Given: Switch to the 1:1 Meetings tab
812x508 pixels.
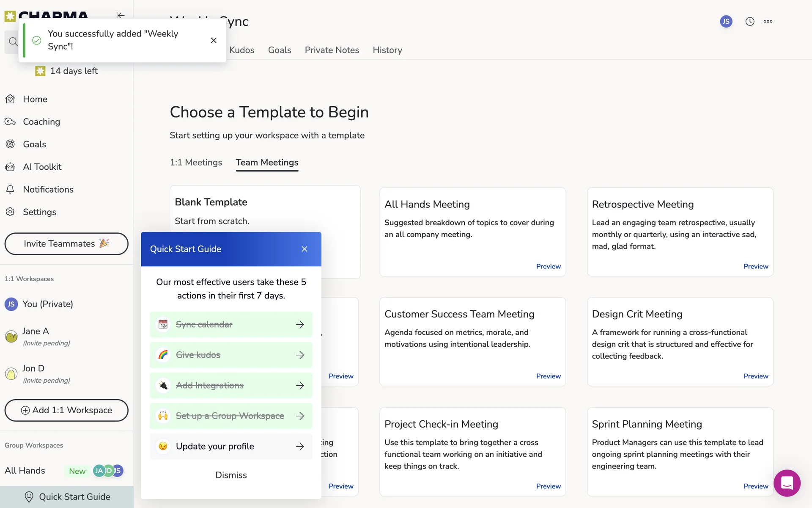Looking at the screenshot, I should click(x=196, y=163).
